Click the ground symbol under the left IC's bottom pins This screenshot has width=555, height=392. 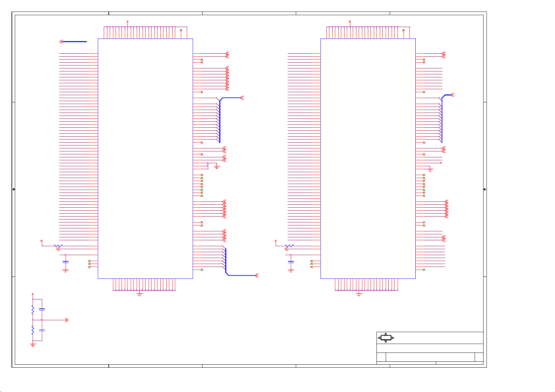coord(139,294)
